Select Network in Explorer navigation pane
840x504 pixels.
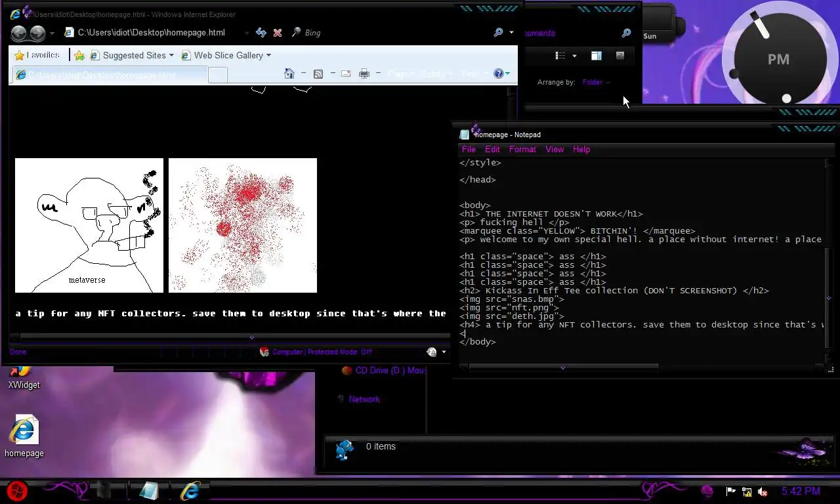coord(358,399)
